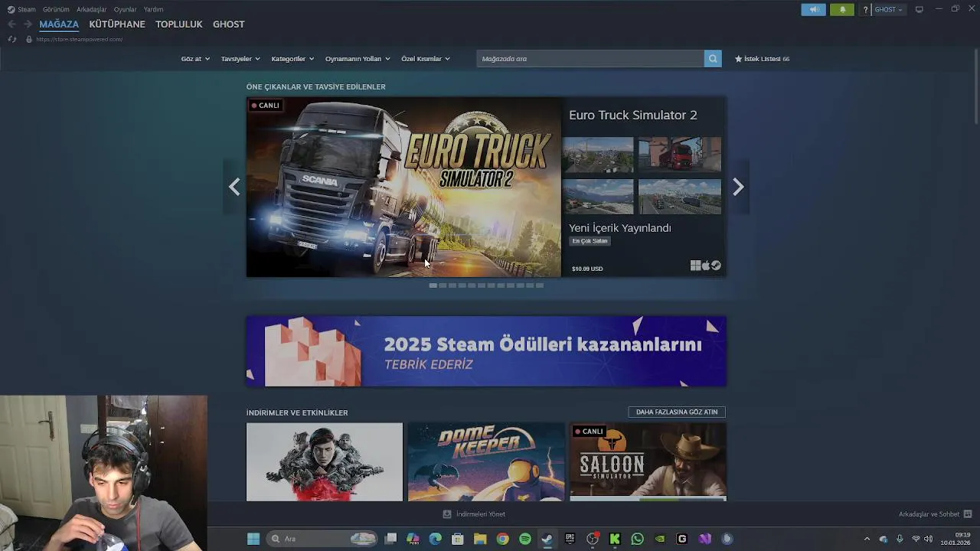Show hidden system tray icons chevron
The width and height of the screenshot is (980, 551).
867,539
